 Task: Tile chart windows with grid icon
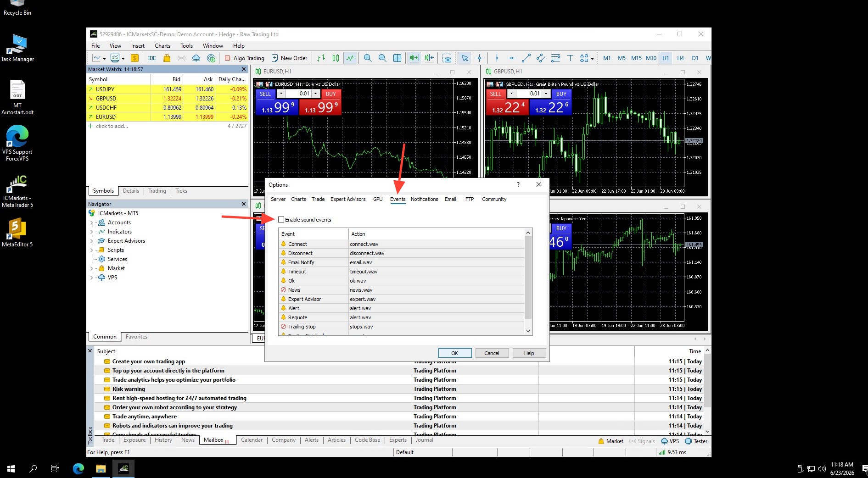pos(398,58)
